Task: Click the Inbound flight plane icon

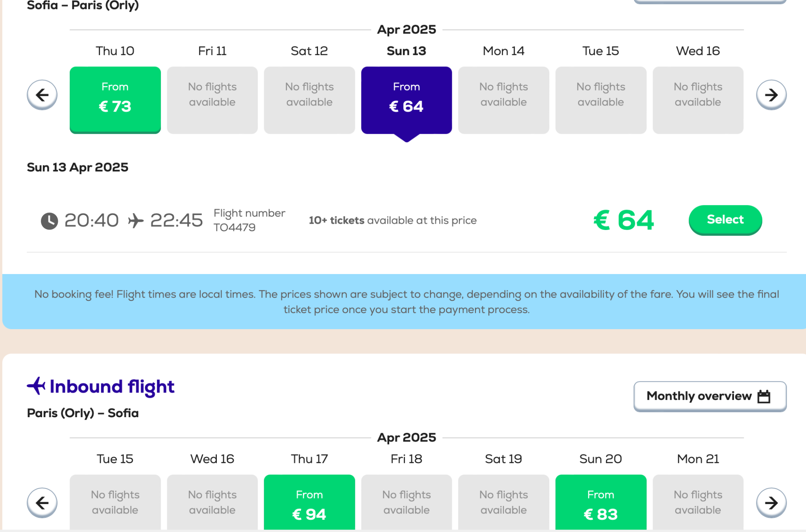Action: pos(36,386)
